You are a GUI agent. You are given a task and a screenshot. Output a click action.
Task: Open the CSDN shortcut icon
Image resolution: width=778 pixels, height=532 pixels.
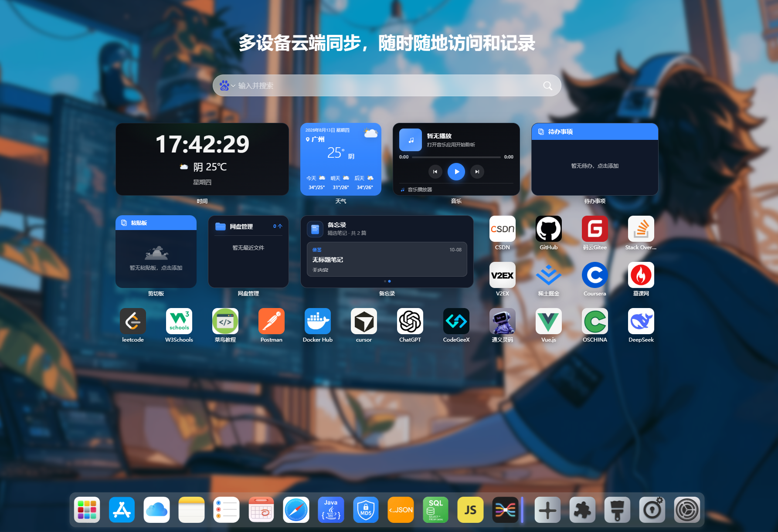click(x=502, y=229)
